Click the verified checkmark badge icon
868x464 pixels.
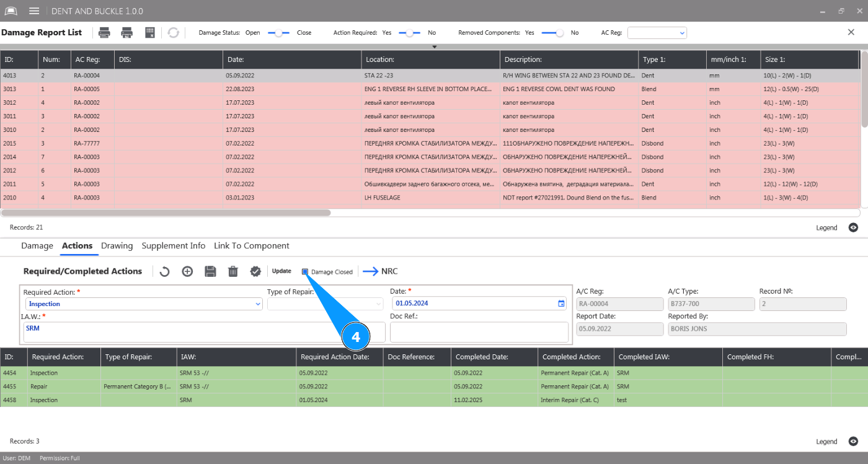coord(255,271)
